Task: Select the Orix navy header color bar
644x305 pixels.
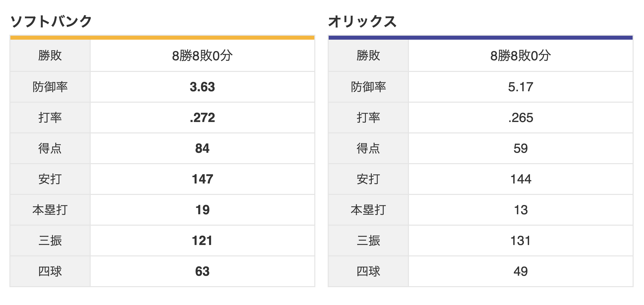Action: point(481,37)
